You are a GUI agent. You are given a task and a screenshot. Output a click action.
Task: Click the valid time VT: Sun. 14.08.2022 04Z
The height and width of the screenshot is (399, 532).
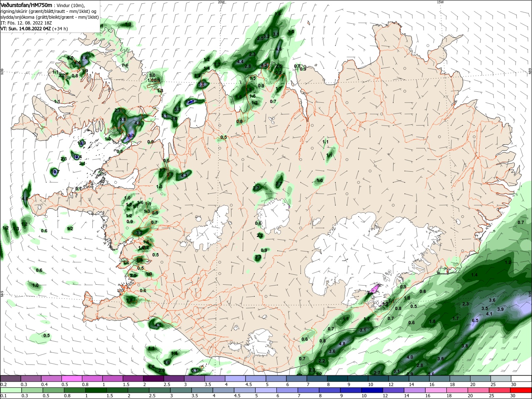coord(25,29)
